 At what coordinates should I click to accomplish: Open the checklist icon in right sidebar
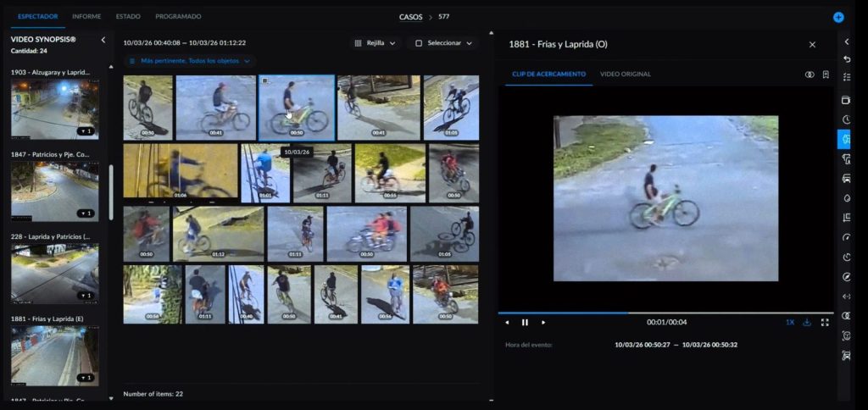(x=846, y=77)
